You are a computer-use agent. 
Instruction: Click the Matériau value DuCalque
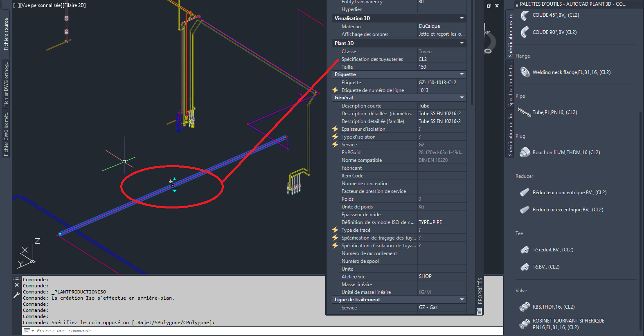point(442,26)
